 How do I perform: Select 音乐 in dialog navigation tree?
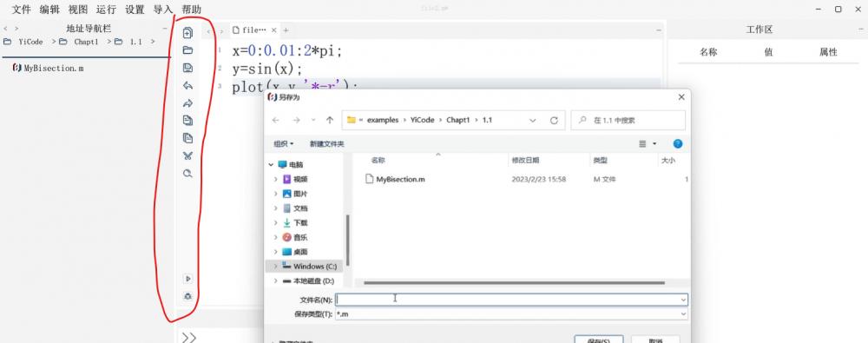pyautogui.click(x=300, y=237)
